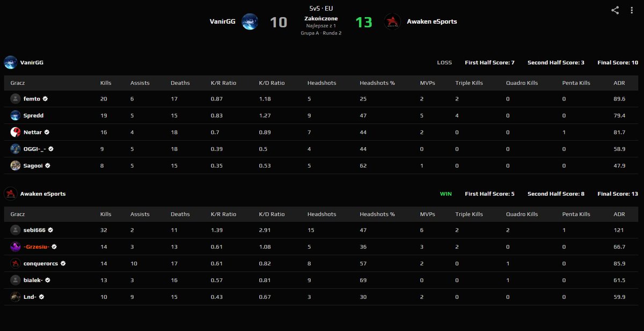Click femto's avatar
This screenshot has width=644, height=331.
16,99
